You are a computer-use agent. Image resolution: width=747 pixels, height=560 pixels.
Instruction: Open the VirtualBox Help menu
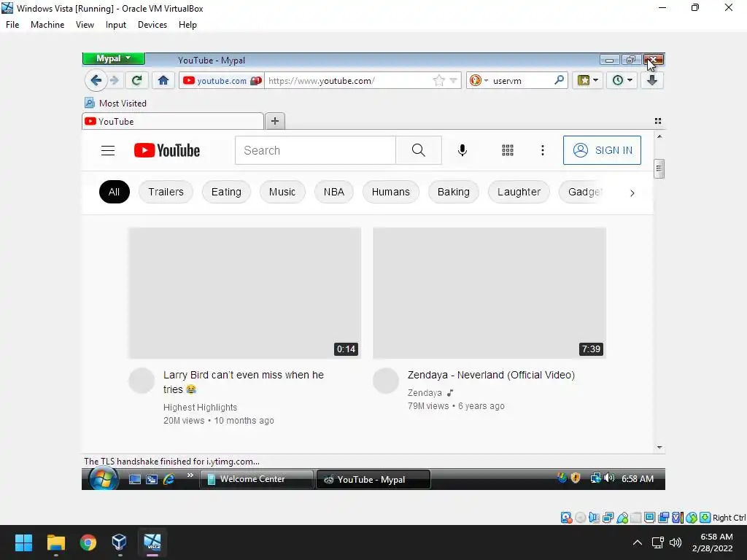(x=187, y=25)
